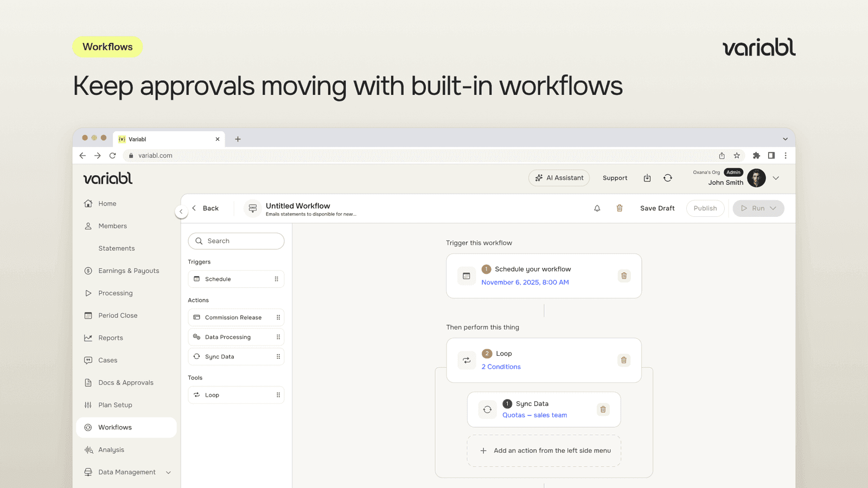Click the refresh sync icon in header
The width and height of the screenshot is (868, 488).
coord(668,178)
